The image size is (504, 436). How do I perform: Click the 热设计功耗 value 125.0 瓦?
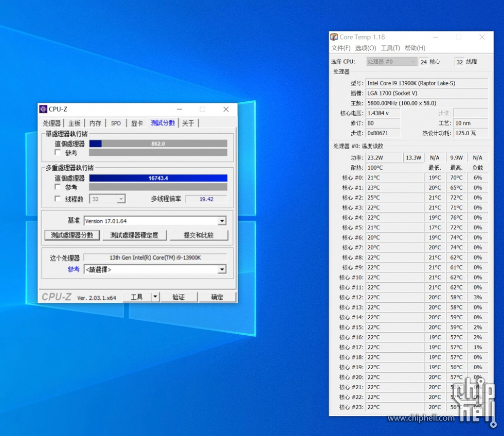click(471, 133)
